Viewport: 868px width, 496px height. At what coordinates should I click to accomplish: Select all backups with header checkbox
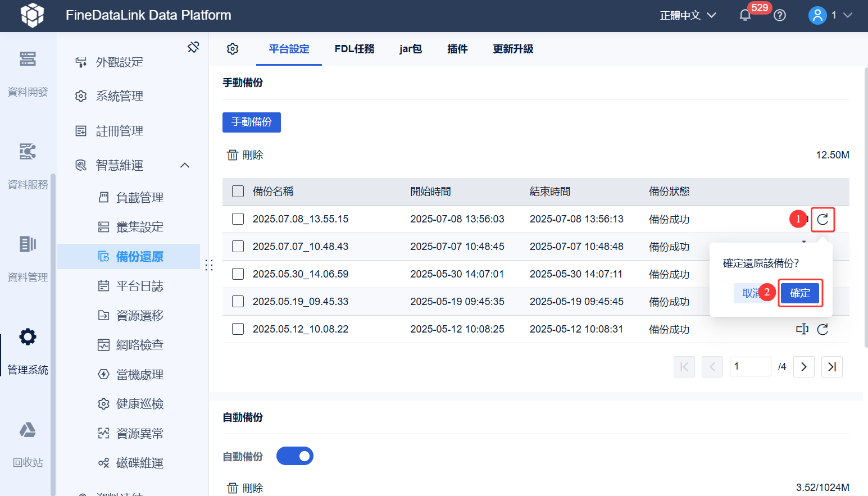click(x=238, y=192)
